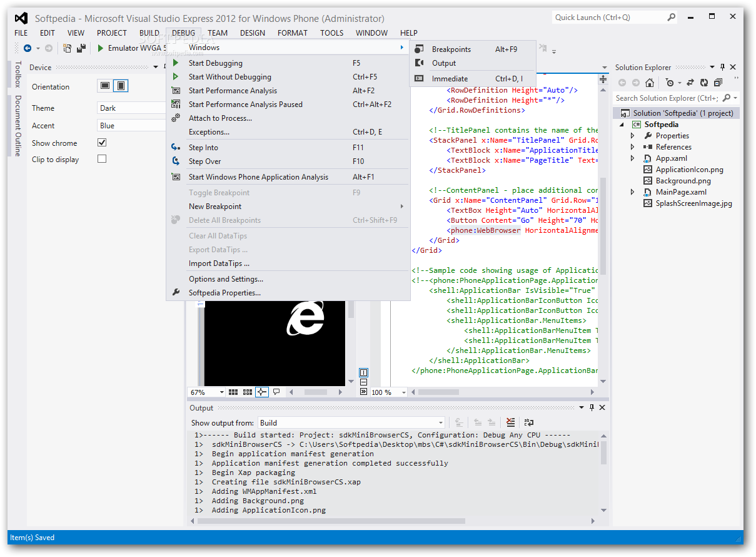This screenshot has width=756, height=557.
Task: Close the Output panel with X
Action: [602, 407]
